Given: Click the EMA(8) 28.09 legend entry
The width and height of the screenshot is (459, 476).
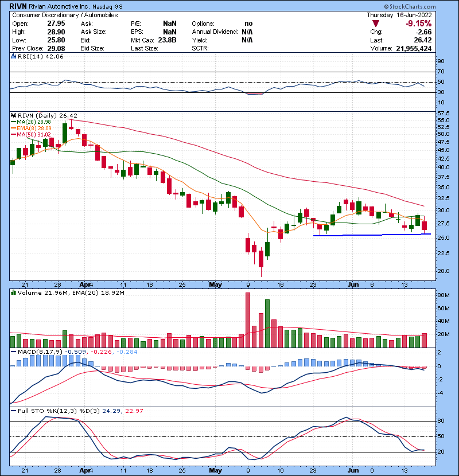Looking at the screenshot, I should coord(34,128).
